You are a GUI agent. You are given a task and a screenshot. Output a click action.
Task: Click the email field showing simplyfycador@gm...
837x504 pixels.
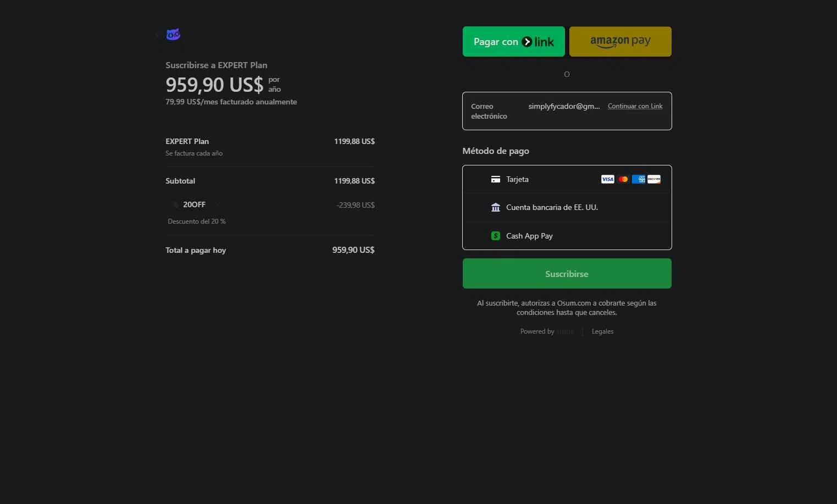tap(564, 106)
